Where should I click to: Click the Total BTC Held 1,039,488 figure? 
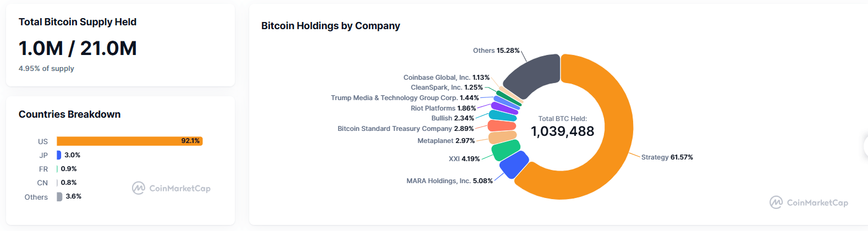tap(562, 131)
